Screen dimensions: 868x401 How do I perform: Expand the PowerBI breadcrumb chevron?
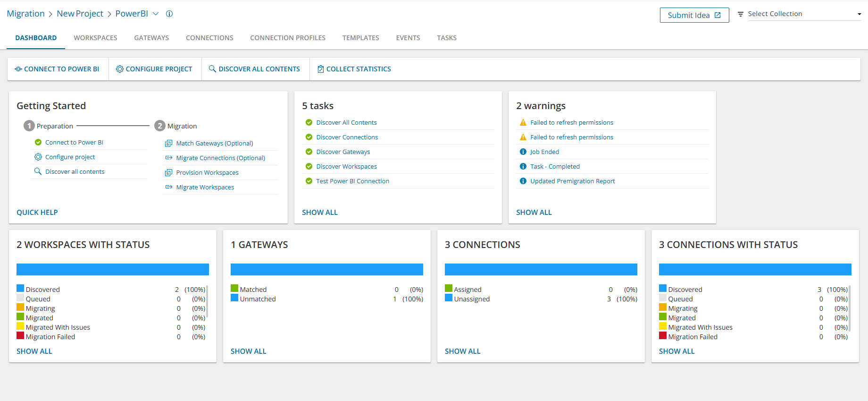(156, 14)
